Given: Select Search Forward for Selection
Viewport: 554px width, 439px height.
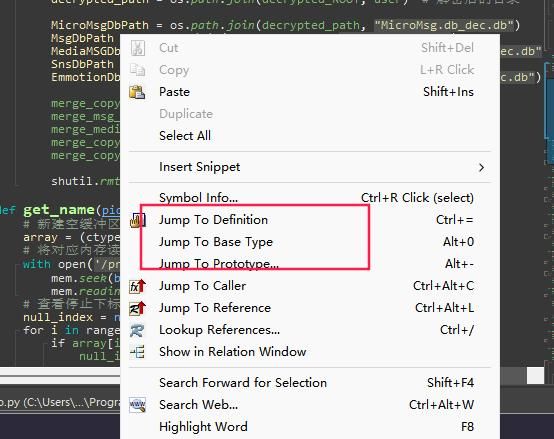Looking at the screenshot, I should [x=243, y=383].
